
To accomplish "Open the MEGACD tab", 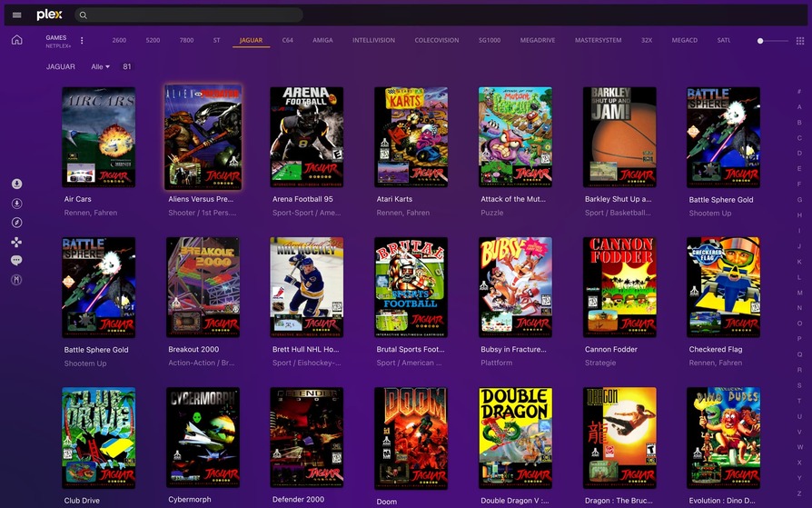I will point(685,40).
